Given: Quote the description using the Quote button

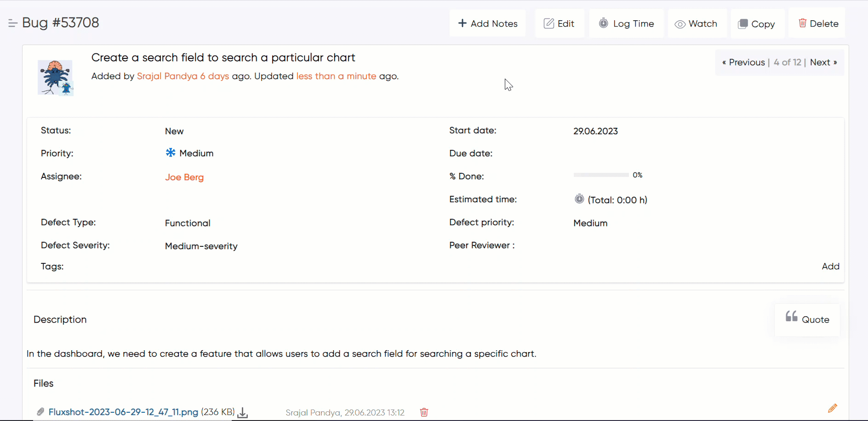Looking at the screenshot, I should (807, 319).
